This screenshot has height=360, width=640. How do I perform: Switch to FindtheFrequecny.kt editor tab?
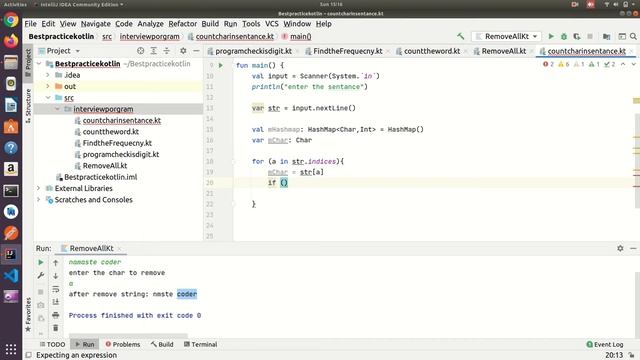[x=347, y=51]
